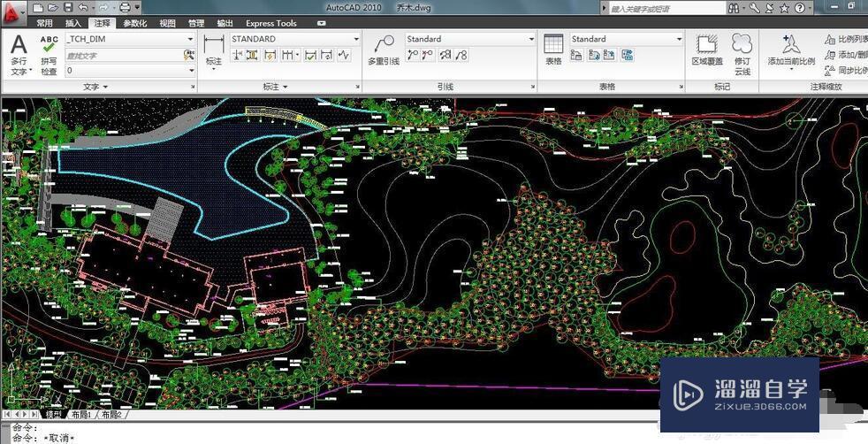Viewport: 868px width, 444px height.
Task: Switch to the 插入 ribbon tab
Action: click(x=73, y=23)
